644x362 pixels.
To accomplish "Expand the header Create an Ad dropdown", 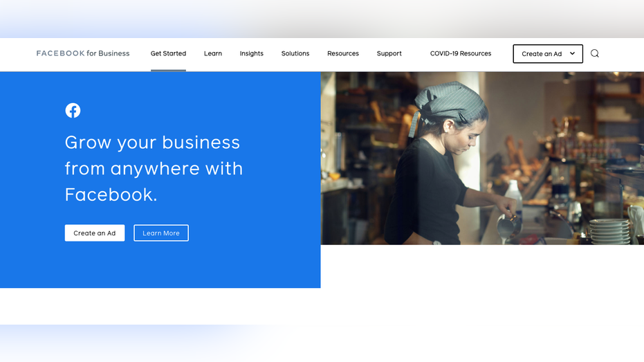I will (x=547, y=54).
